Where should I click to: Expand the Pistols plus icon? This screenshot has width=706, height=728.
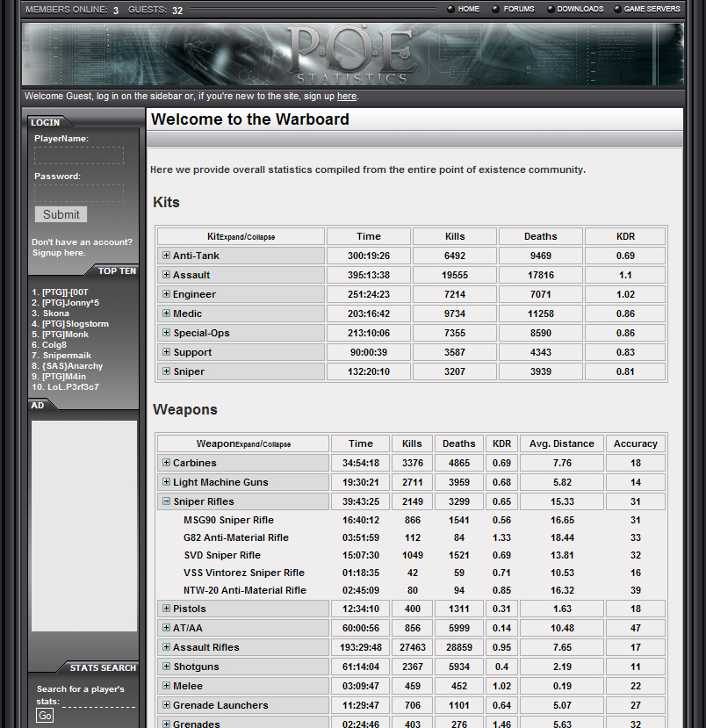pos(167,609)
